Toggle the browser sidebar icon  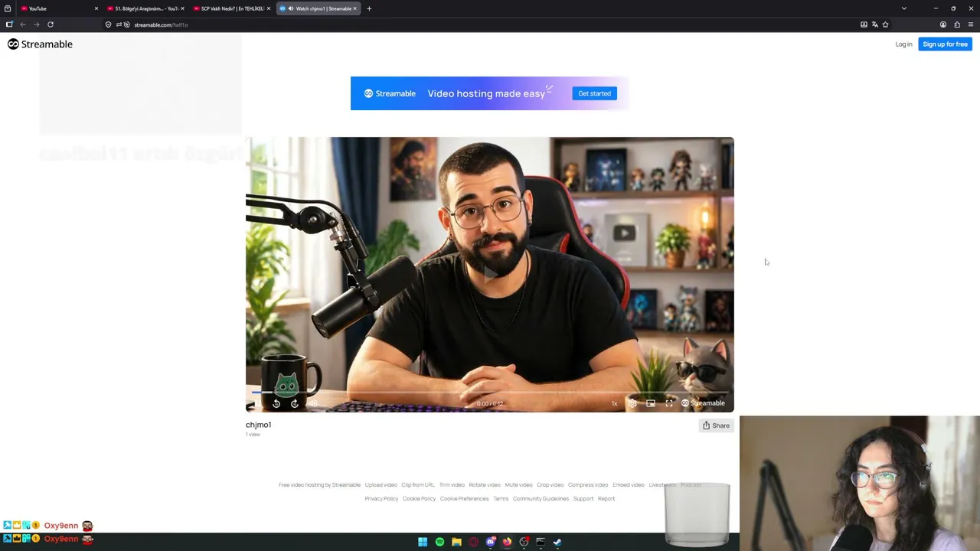click(9, 24)
